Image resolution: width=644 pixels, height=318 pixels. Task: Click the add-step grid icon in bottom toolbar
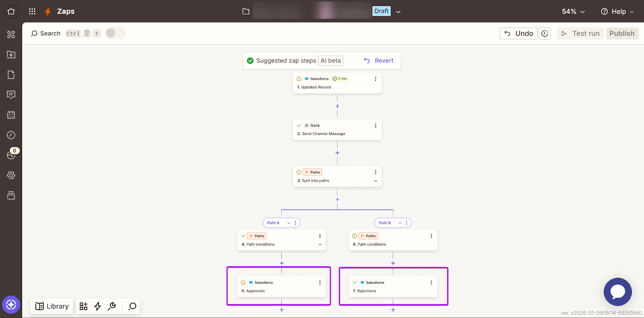click(x=83, y=306)
